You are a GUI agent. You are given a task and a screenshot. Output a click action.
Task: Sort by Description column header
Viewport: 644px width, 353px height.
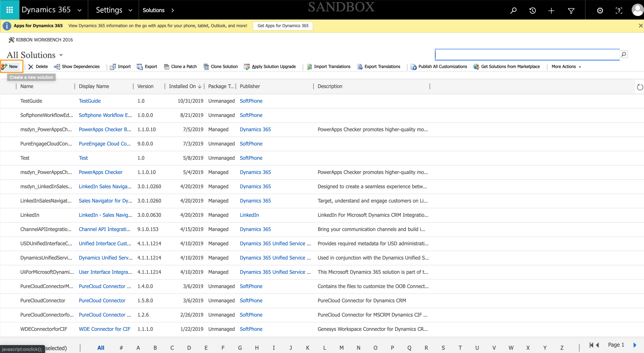[x=330, y=86]
